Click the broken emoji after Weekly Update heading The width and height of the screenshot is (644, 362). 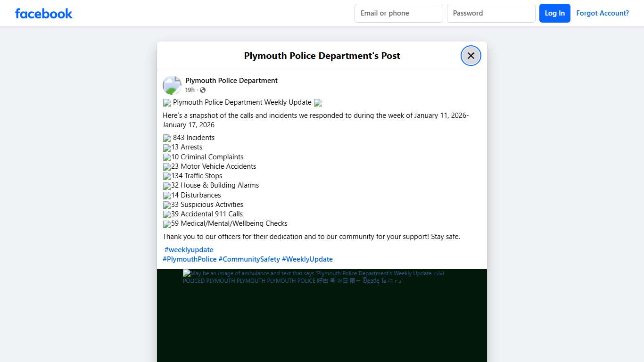(318, 102)
